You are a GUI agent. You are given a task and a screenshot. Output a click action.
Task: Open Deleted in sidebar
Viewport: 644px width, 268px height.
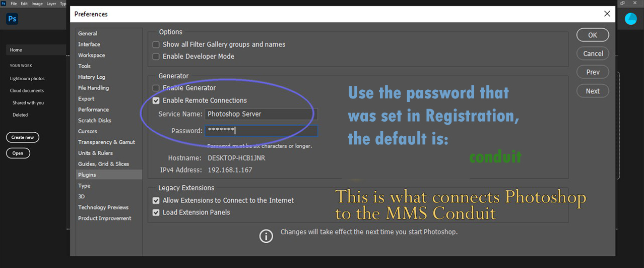click(20, 115)
